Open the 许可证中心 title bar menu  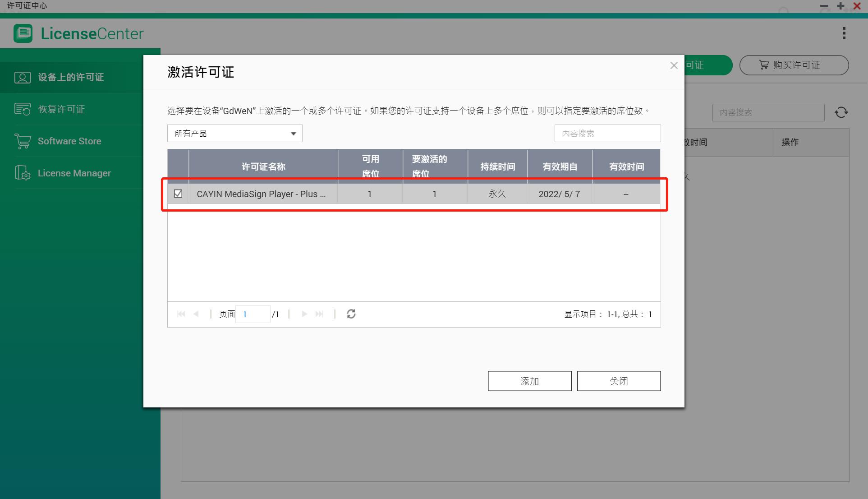(x=27, y=6)
